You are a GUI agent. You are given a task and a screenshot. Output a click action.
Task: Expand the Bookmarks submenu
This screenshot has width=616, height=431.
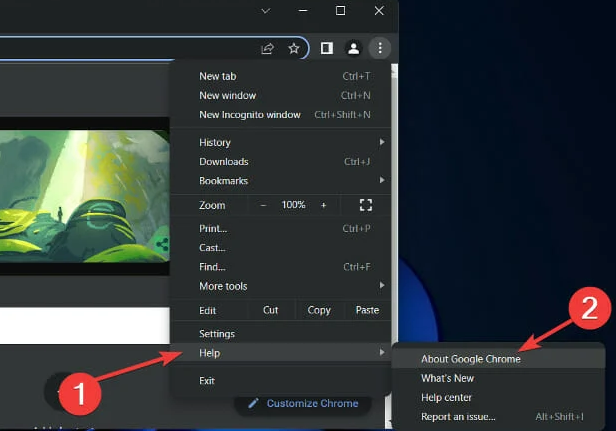coord(281,181)
